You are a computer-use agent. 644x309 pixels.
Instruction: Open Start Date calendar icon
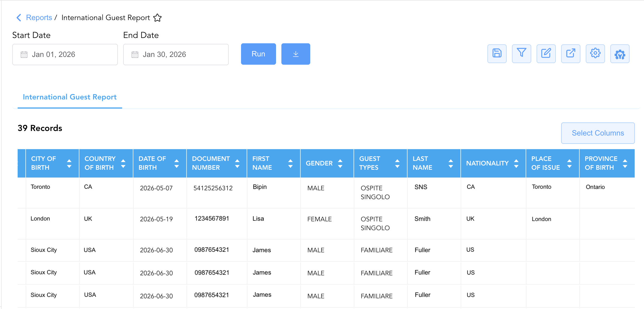(24, 55)
